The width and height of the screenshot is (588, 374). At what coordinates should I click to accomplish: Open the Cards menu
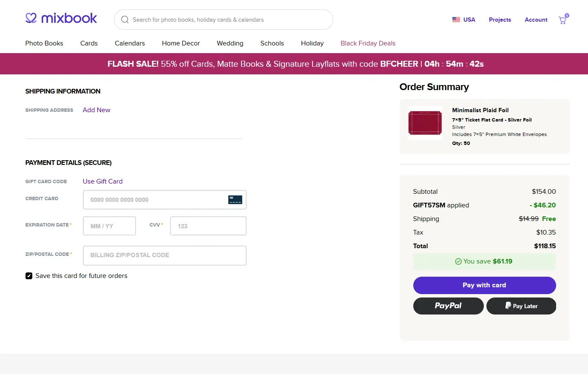(x=89, y=43)
